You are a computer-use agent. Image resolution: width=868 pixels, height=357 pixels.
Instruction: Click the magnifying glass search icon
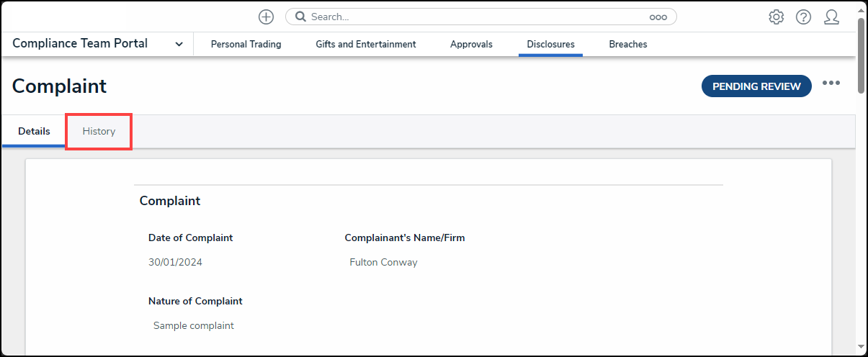(x=300, y=17)
